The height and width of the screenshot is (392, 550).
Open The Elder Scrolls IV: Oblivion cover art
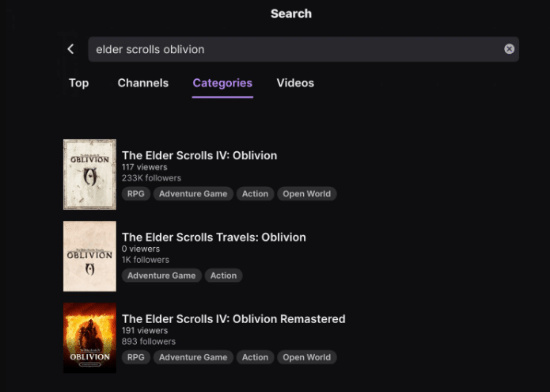coord(89,175)
